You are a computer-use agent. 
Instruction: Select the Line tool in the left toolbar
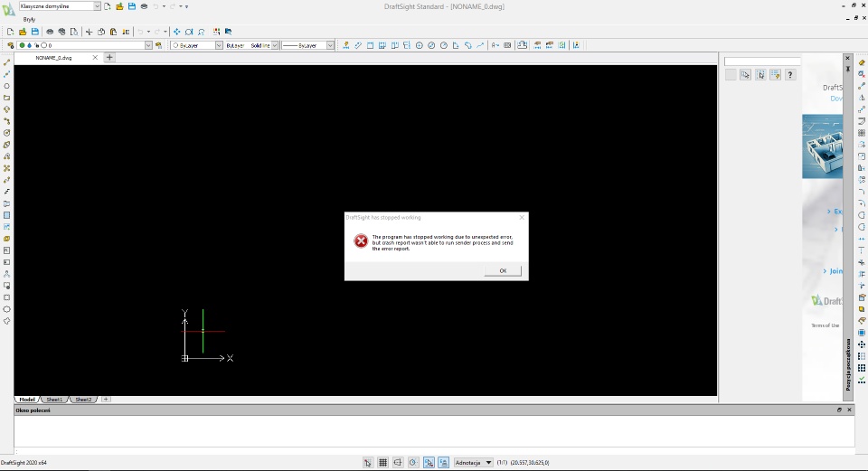pyautogui.click(x=6, y=62)
